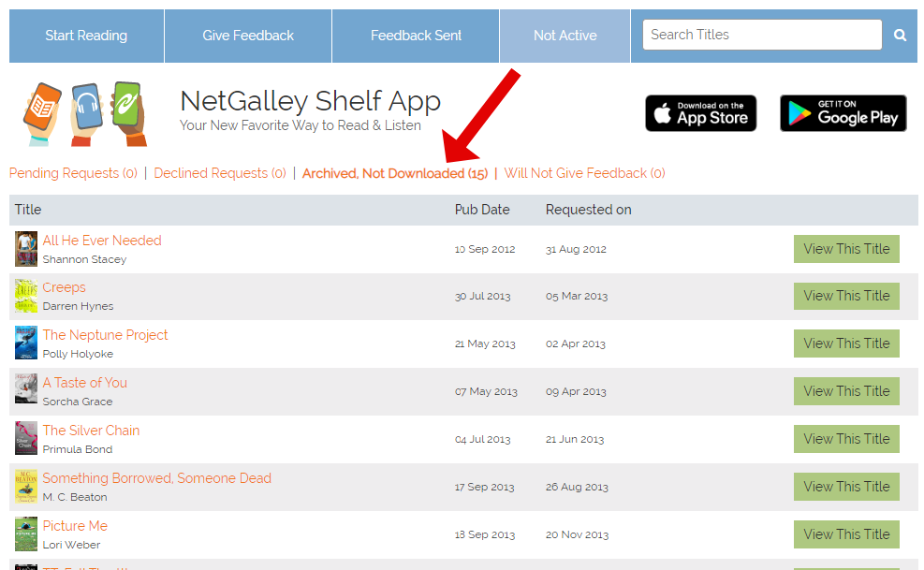Click the A Taste of You cover thumbnail
The width and height of the screenshot is (924, 570).
[x=26, y=391]
